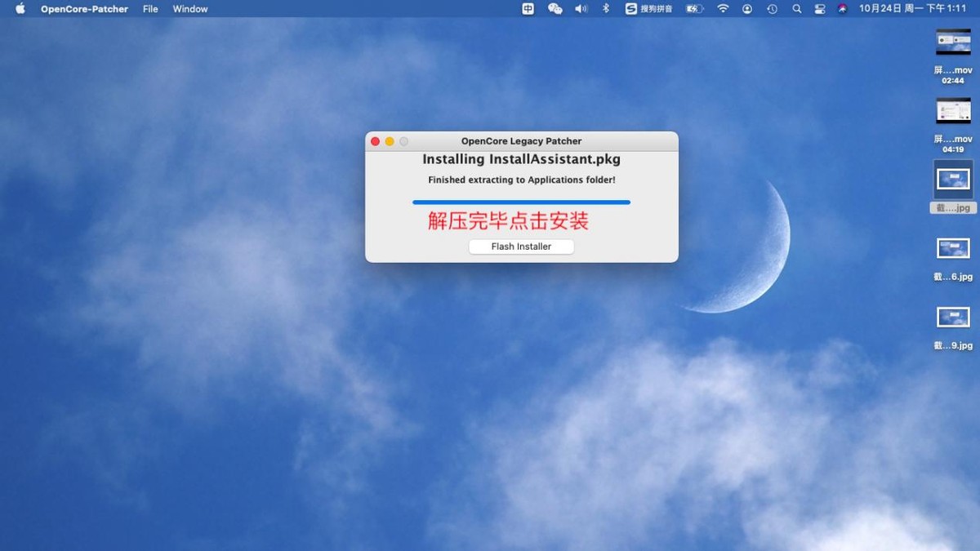The width and height of the screenshot is (980, 551).
Task: Open the Apple menu
Action: (x=19, y=8)
